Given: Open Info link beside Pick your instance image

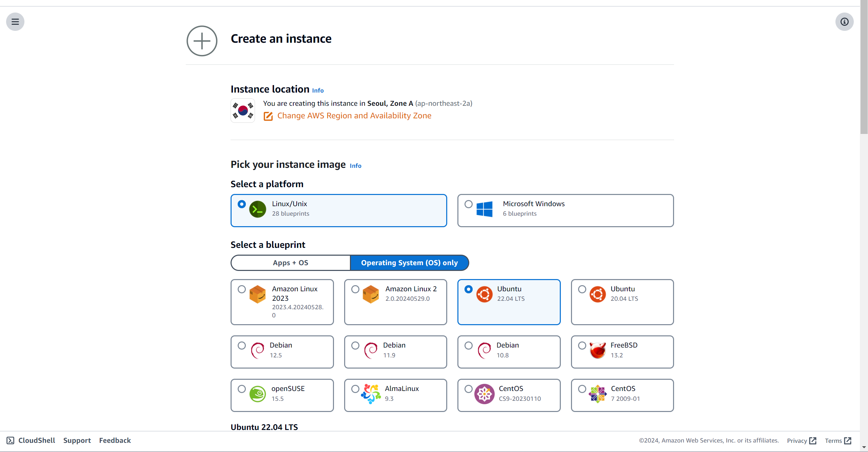Looking at the screenshot, I should click(x=355, y=166).
